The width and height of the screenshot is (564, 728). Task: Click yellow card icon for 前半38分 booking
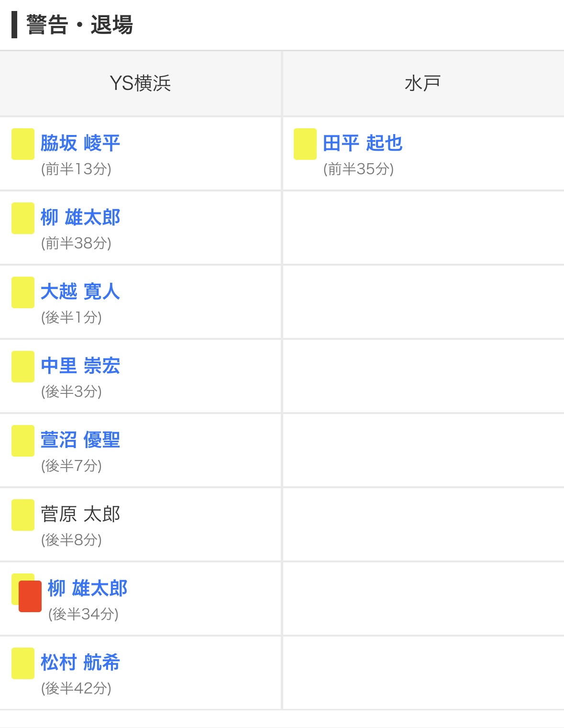tap(23, 218)
